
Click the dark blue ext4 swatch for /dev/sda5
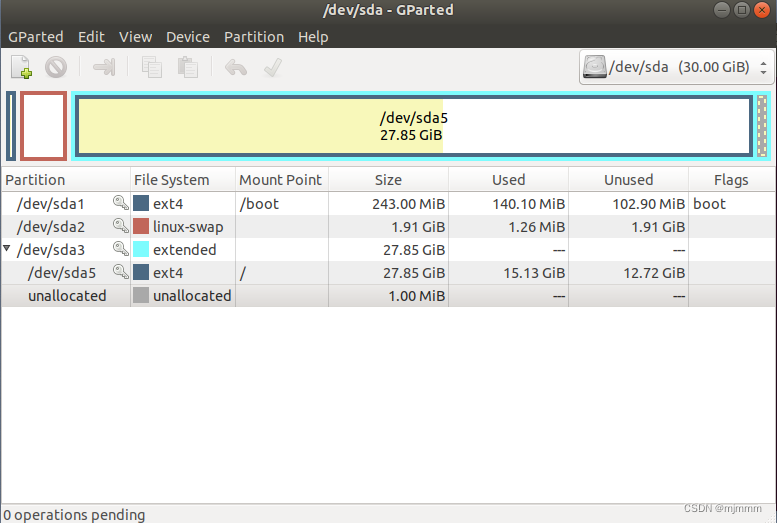click(141, 272)
